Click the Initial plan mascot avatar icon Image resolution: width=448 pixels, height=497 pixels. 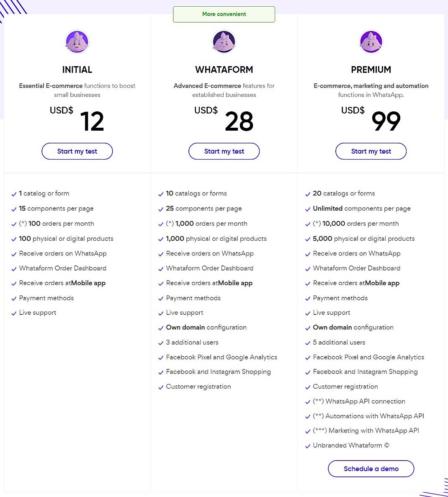point(77,41)
